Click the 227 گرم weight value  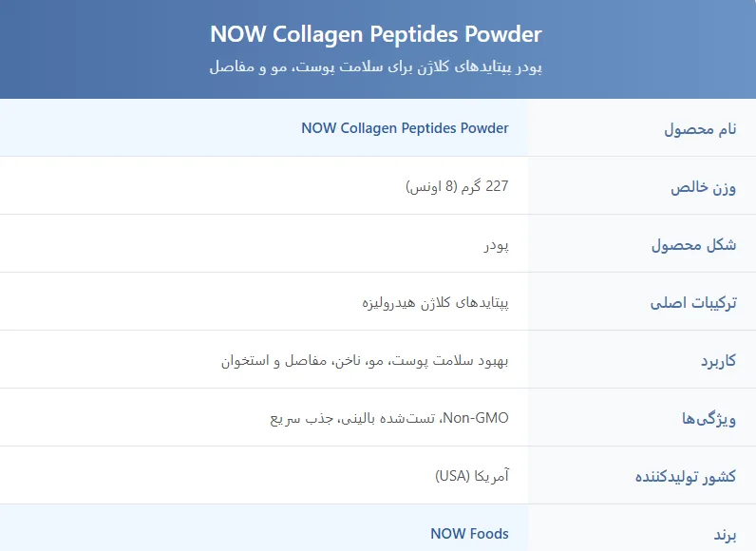coord(457,187)
